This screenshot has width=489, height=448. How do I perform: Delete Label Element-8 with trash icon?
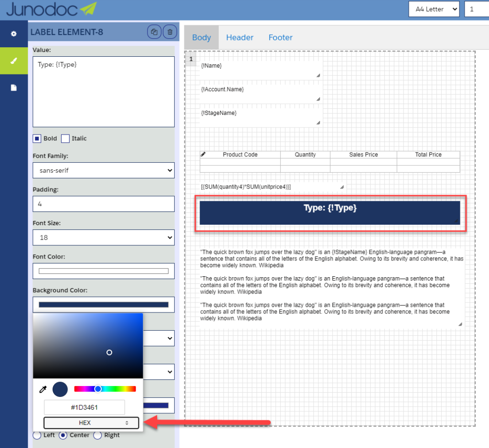pos(170,32)
